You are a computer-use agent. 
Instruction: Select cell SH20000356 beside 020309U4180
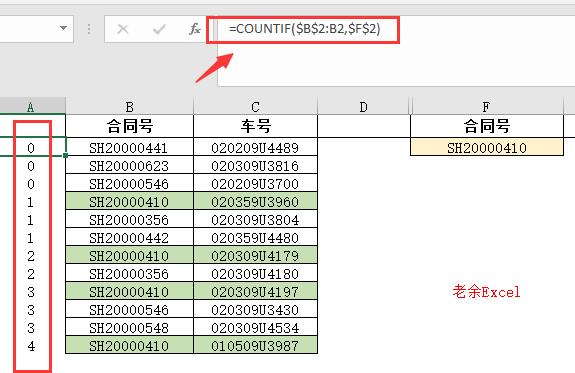(x=129, y=274)
